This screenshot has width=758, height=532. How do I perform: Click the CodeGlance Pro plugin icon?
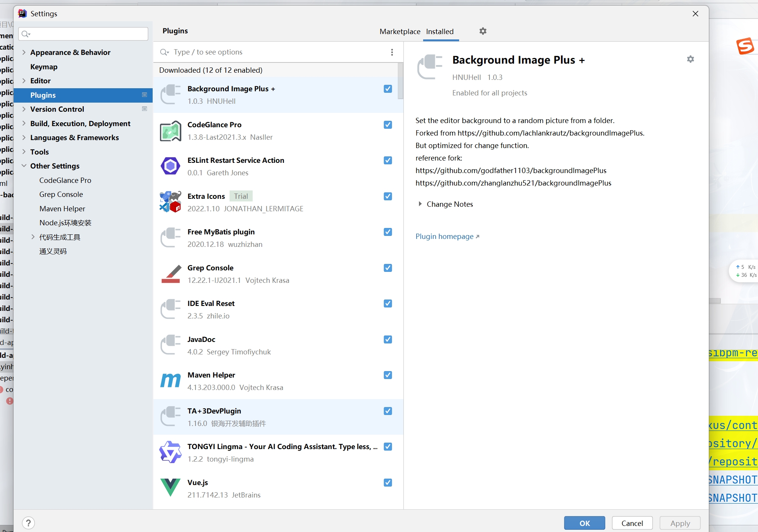170,131
